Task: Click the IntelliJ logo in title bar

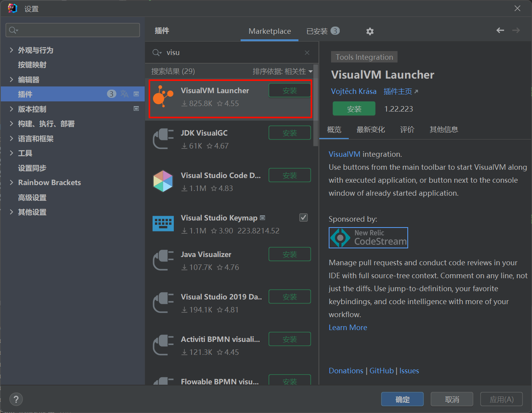Action: pyautogui.click(x=13, y=8)
